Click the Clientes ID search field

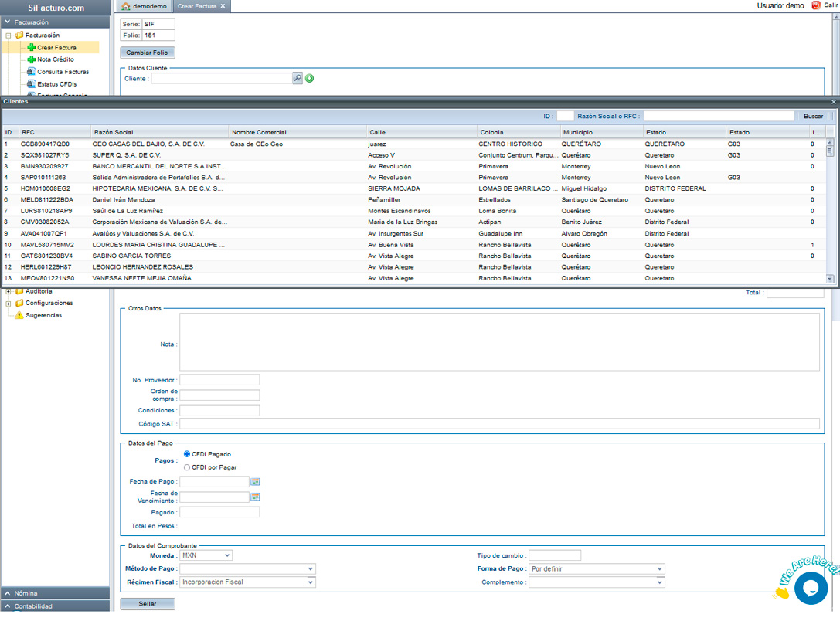pos(565,116)
